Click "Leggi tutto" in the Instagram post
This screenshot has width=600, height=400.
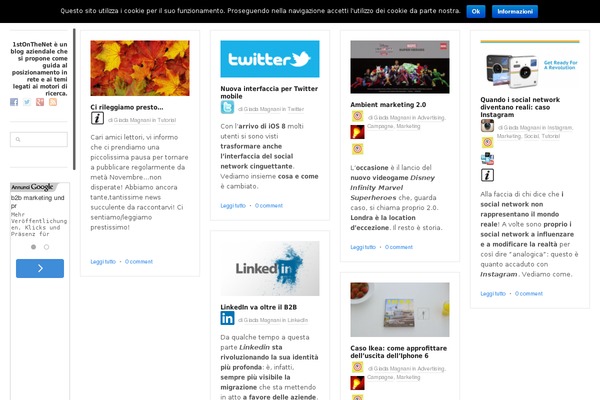coord(493,294)
